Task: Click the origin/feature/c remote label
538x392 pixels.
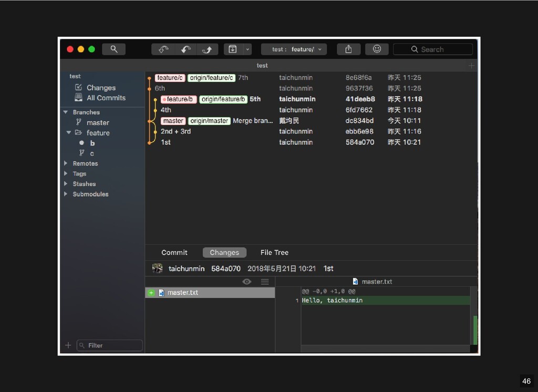Action: (x=211, y=78)
